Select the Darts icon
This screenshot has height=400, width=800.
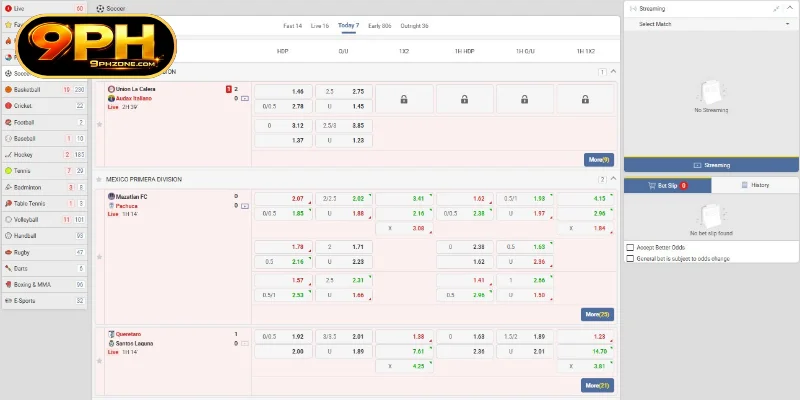tap(8, 268)
